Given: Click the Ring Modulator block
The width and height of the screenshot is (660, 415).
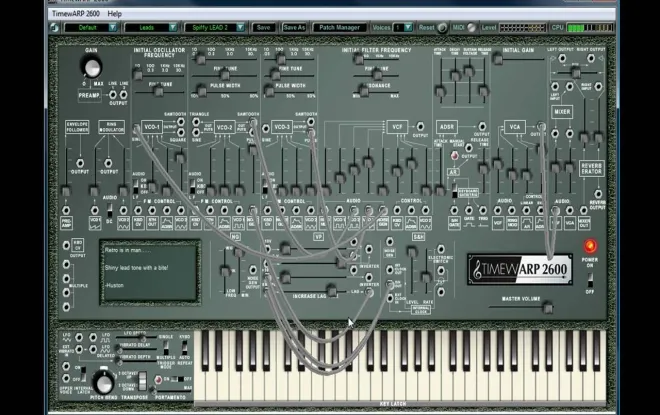Looking at the screenshot, I should tap(111, 127).
